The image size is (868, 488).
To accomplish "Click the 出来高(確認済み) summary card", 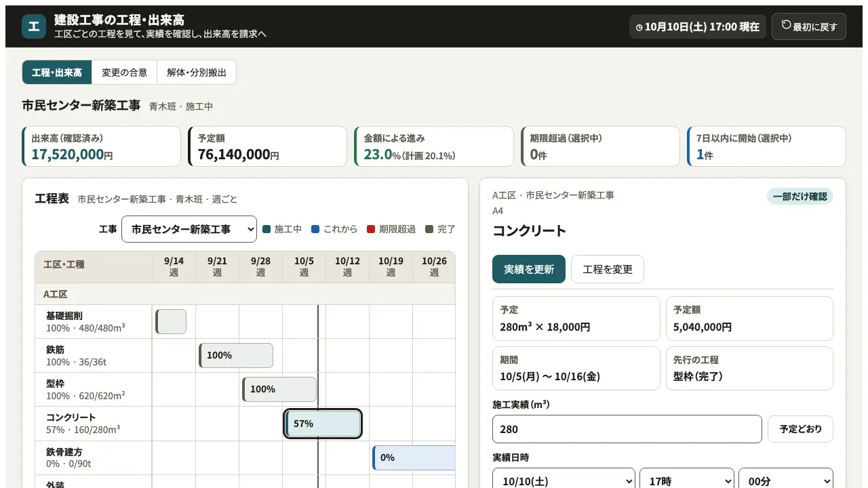I will point(102,146).
